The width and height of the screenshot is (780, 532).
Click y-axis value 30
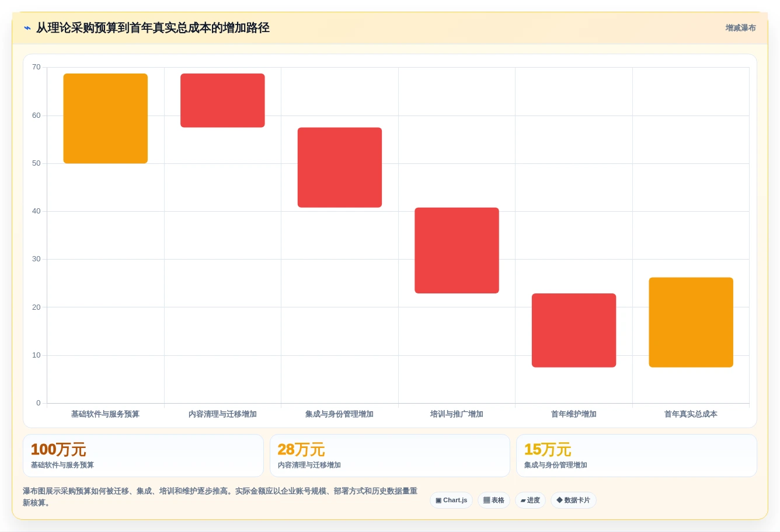coord(36,259)
